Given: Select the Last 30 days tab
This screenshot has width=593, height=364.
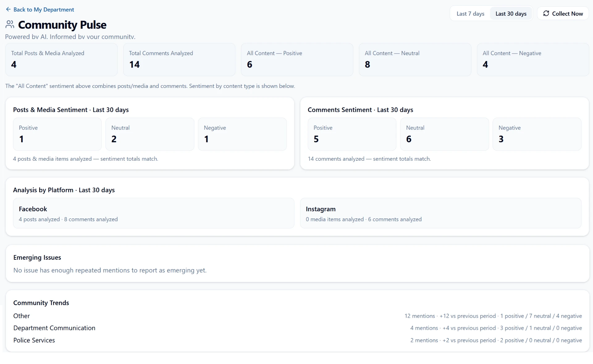Looking at the screenshot, I should (511, 14).
